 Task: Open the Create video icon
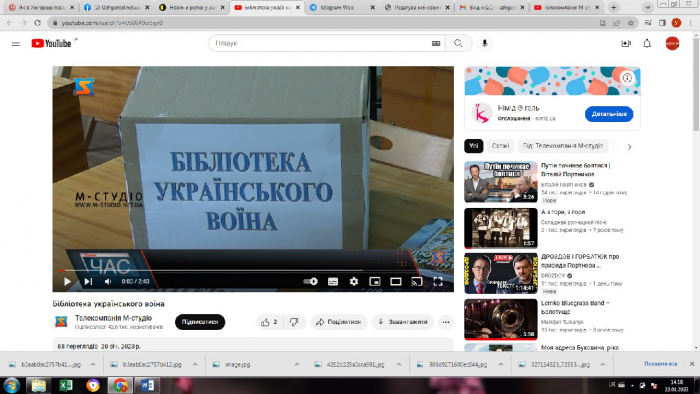click(626, 43)
